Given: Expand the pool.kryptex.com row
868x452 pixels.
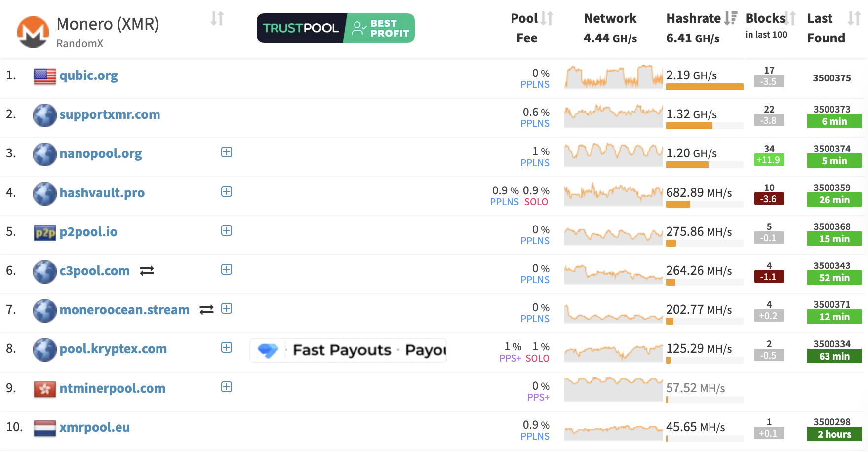Looking at the screenshot, I should 227,348.
